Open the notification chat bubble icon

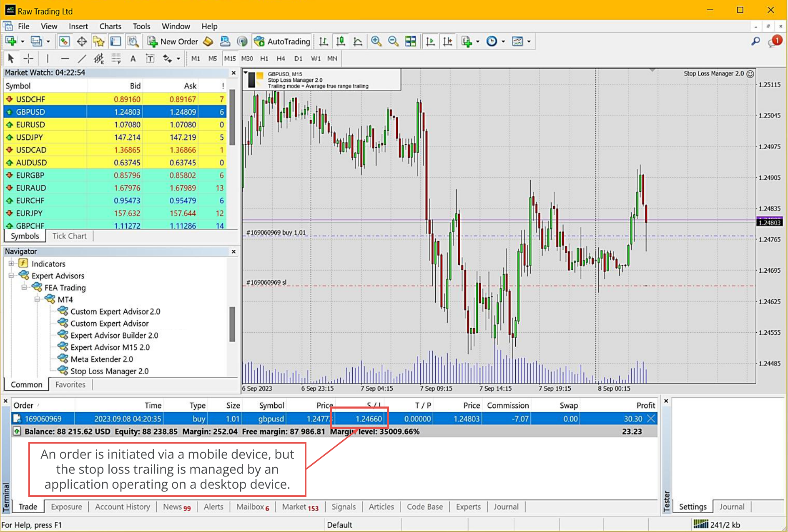pyautogui.click(x=775, y=41)
